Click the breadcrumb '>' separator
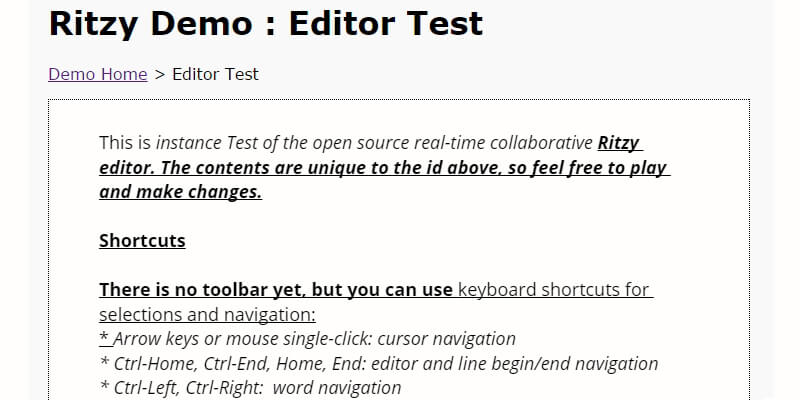 [x=160, y=74]
